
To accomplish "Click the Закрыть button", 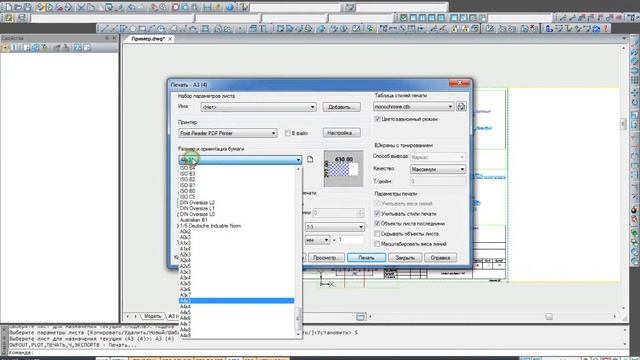I will (x=405, y=258).
